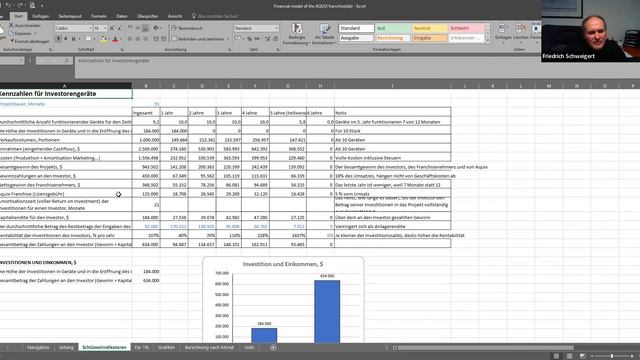Open Calibri font name dropdown
The height and width of the screenshot is (360, 640).
pos(90,28)
